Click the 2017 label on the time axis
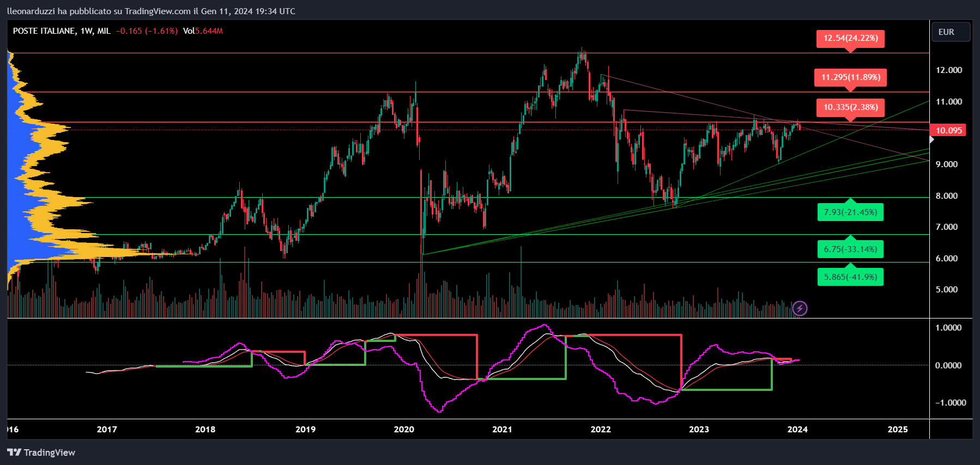The image size is (980, 465). click(107, 429)
